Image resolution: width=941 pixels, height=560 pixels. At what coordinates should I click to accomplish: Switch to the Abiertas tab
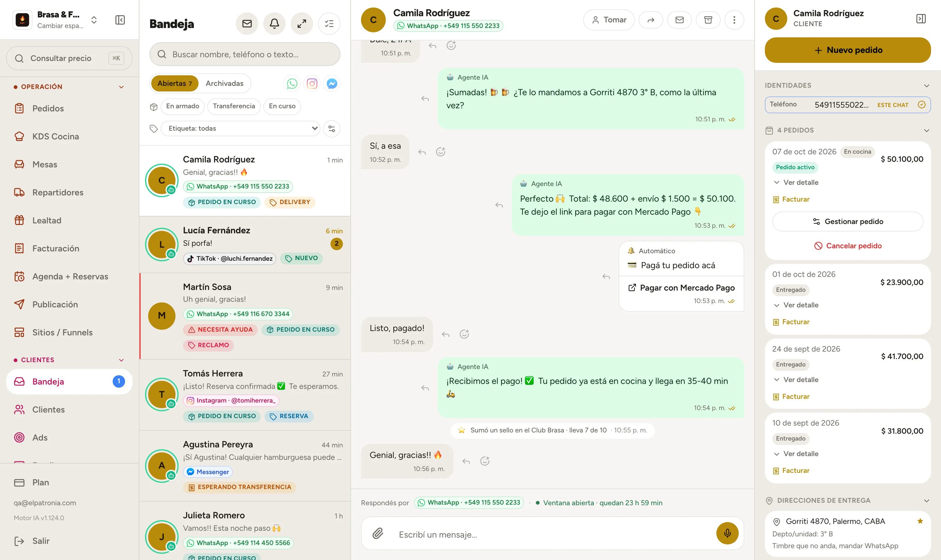pos(174,83)
